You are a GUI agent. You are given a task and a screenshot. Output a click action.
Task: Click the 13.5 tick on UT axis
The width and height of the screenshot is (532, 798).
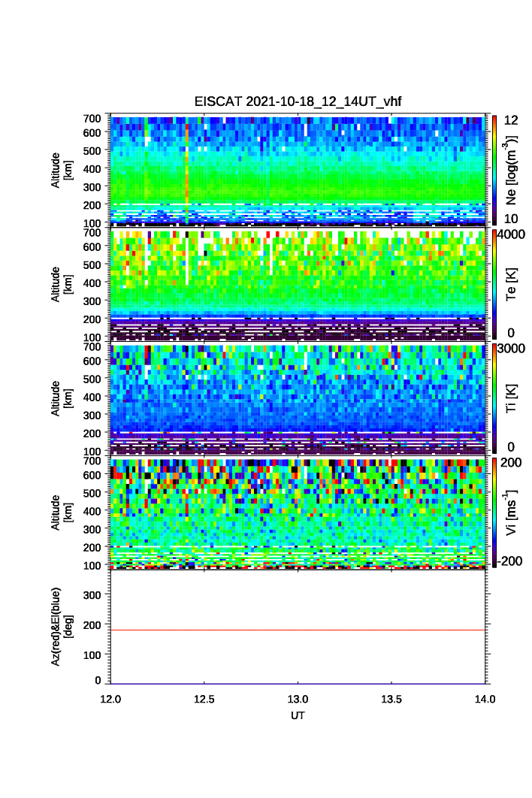pos(391,699)
